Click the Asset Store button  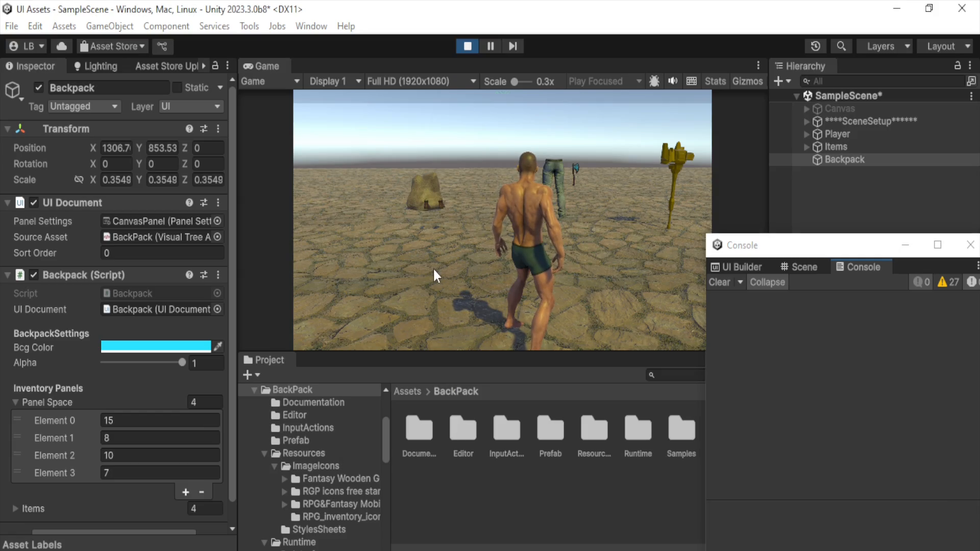(x=113, y=46)
